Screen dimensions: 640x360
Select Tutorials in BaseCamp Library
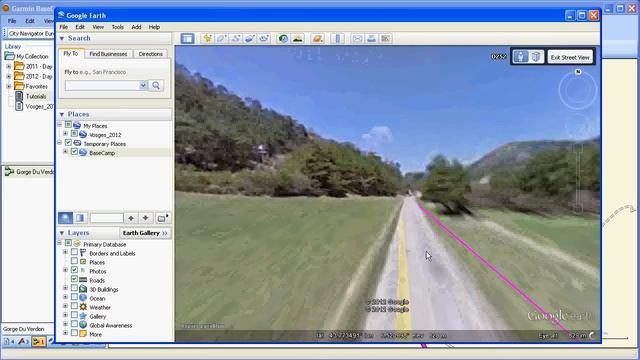coord(36,96)
